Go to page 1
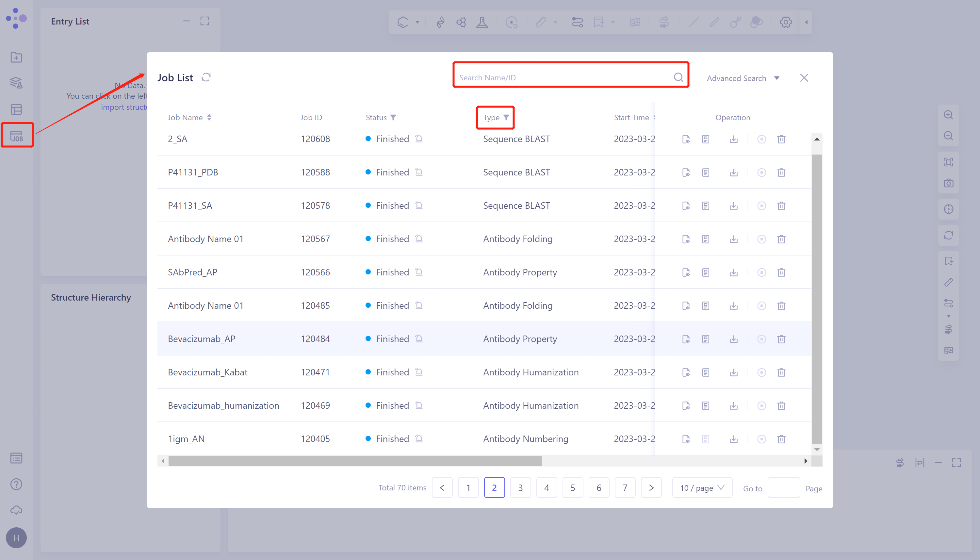The height and width of the screenshot is (560, 980). click(468, 488)
